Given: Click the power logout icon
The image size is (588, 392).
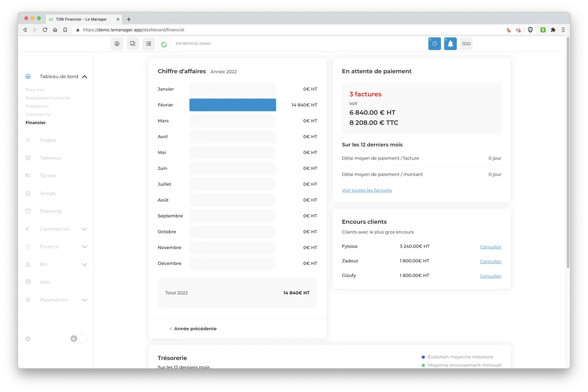Looking at the screenshot, I should [x=28, y=339].
